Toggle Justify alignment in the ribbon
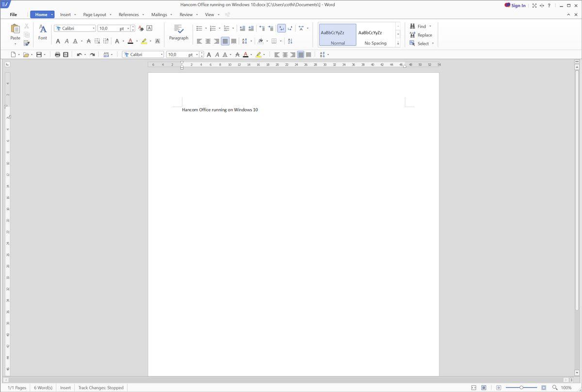582x392 pixels. coord(225,41)
